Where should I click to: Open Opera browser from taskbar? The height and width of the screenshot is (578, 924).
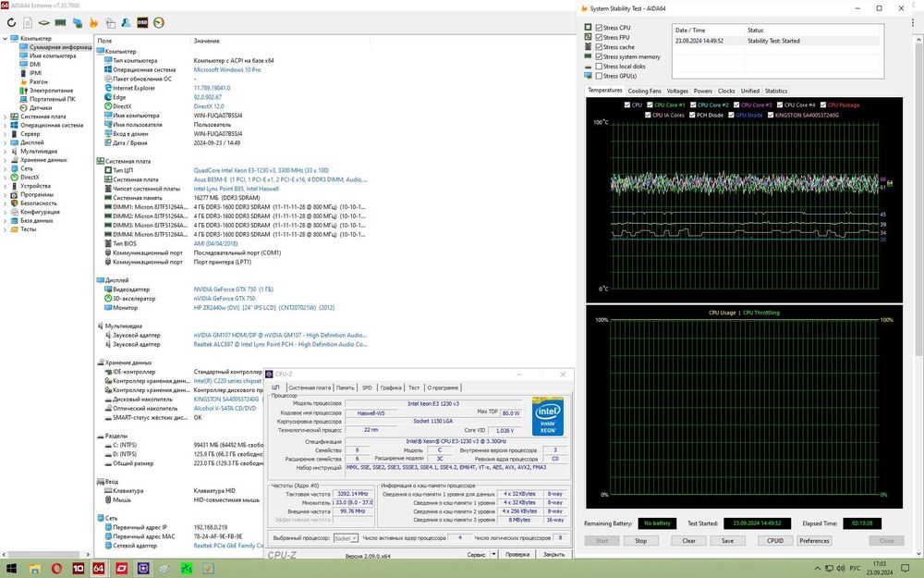56,569
